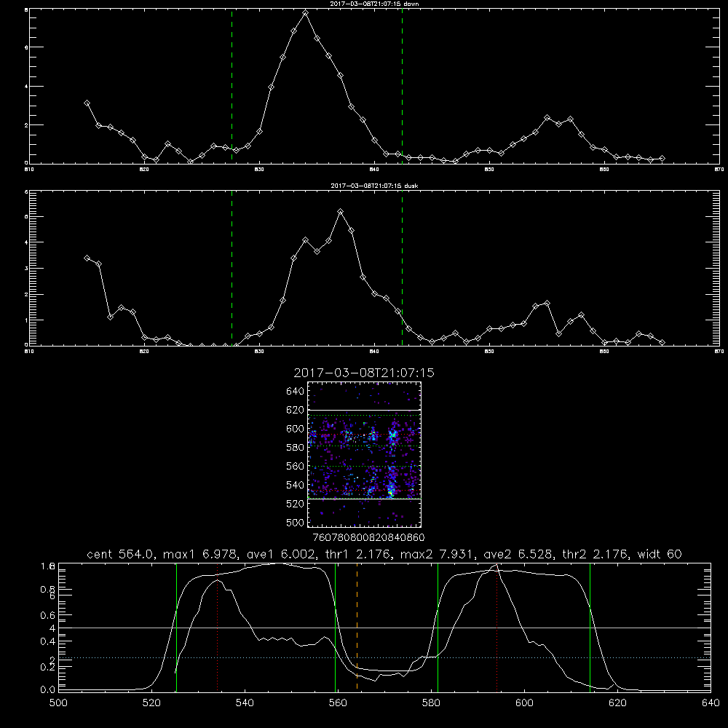
Task: Click the 500 label on bottom plot x-axis
Action: (58, 703)
